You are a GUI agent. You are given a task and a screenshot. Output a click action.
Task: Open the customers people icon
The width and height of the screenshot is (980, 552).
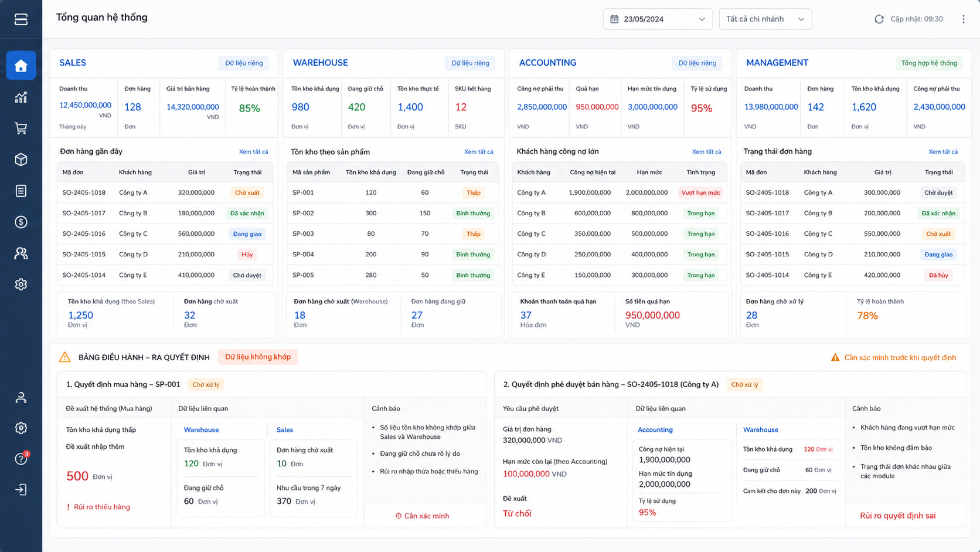21,253
